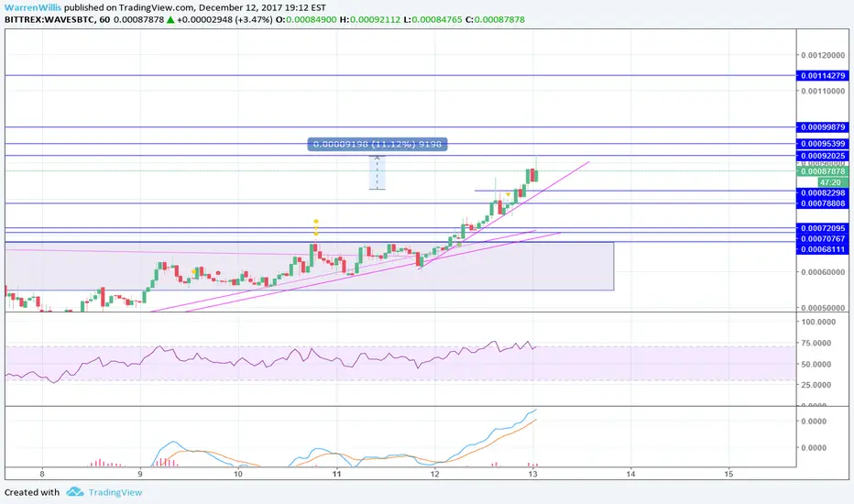Click date label 13 on time axis

point(532,474)
